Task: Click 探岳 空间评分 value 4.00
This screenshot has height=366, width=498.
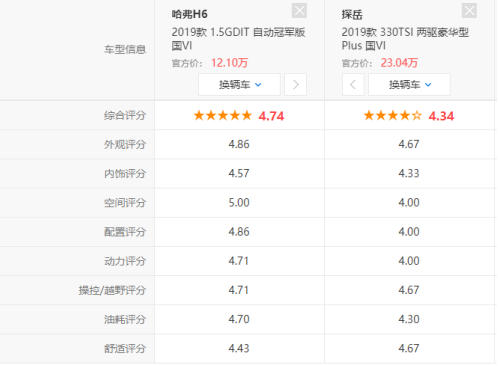Action: click(409, 203)
